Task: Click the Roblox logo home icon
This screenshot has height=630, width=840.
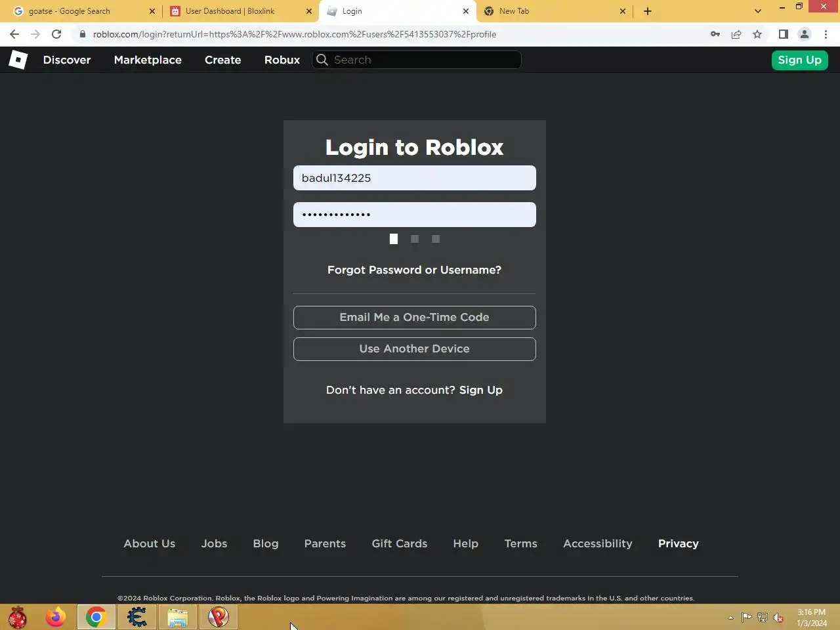Action: click(18, 60)
